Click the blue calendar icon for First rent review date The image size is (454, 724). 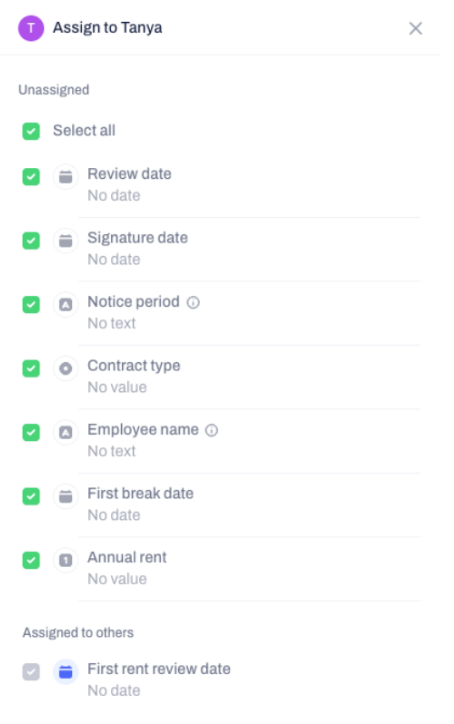point(66,672)
